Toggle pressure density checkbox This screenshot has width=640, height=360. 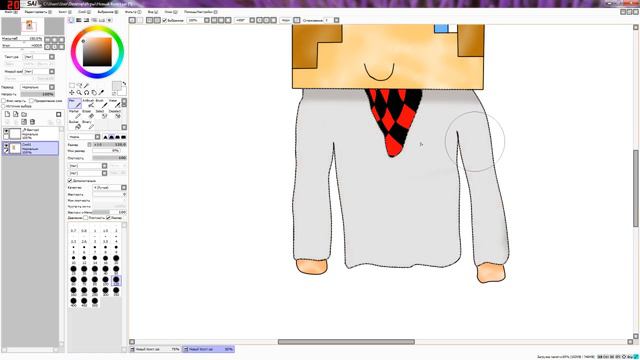[85, 218]
